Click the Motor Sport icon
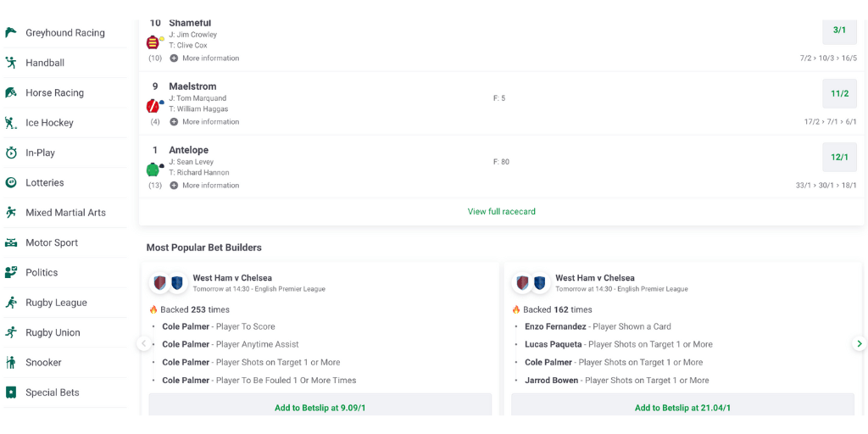This screenshot has width=868, height=434. click(x=10, y=242)
